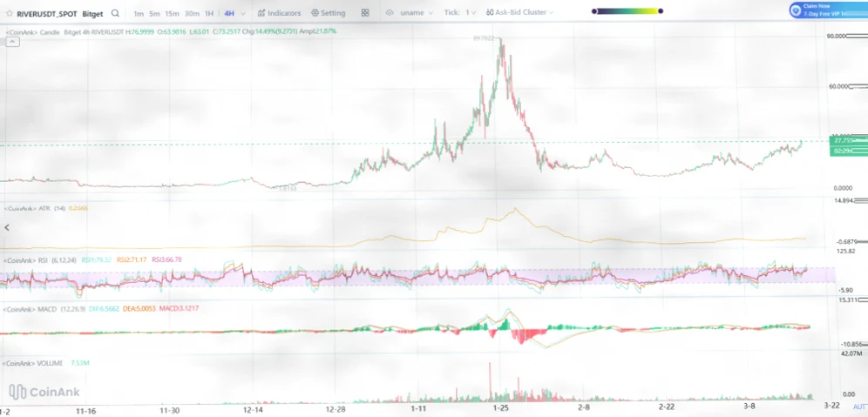Expand the timeframe dropdown arrow
The image size is (868, 417).
point(245,13)
